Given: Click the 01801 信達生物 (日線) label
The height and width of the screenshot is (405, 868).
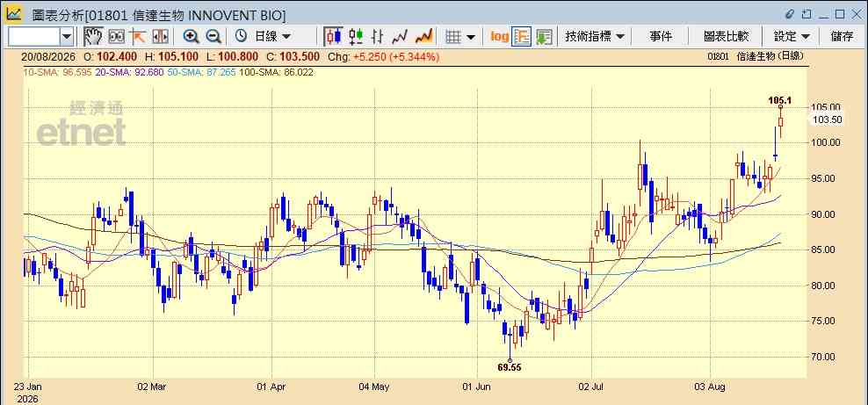Looking at the screenshot, I should (x=755, y=56).
